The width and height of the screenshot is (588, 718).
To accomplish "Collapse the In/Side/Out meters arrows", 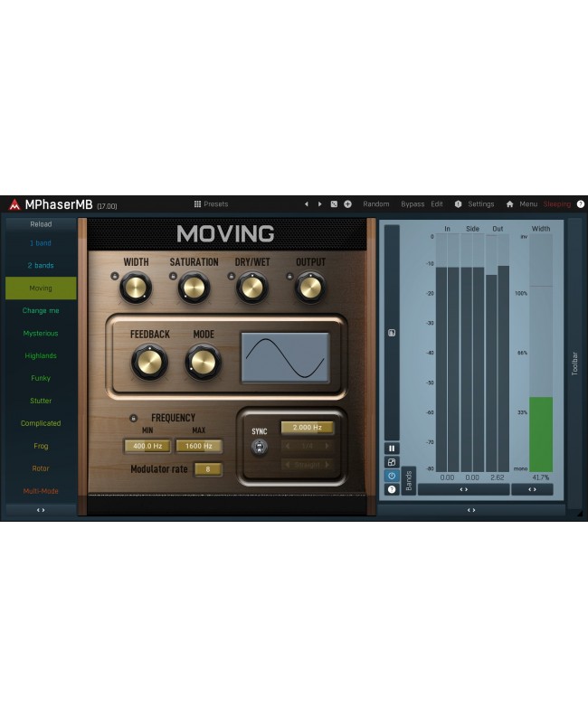I will coord(463,489).
